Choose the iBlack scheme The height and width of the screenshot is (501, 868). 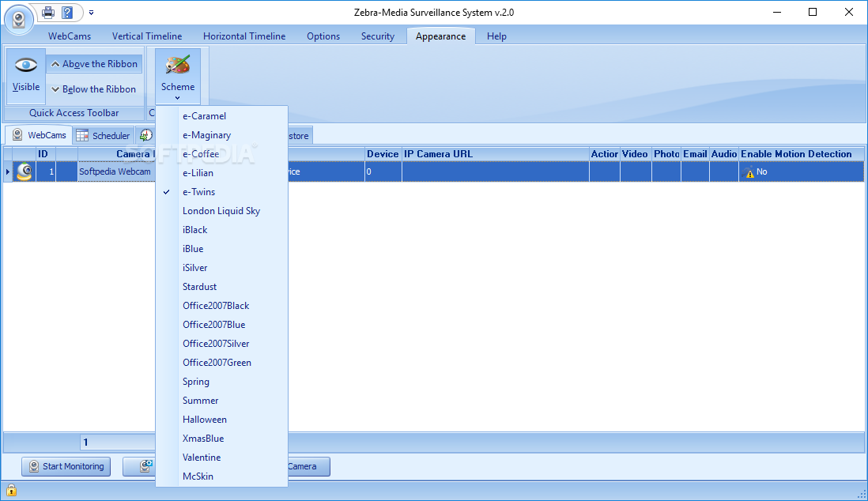222,230
